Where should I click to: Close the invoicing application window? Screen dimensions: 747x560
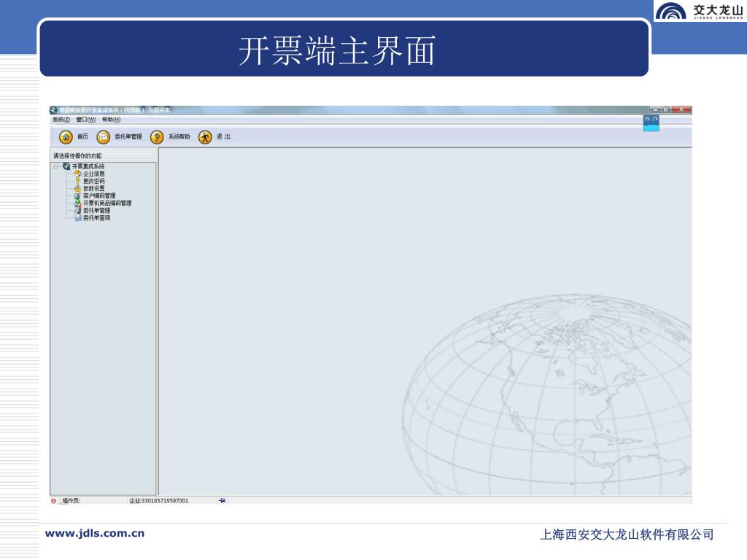(x=681, y=109)
